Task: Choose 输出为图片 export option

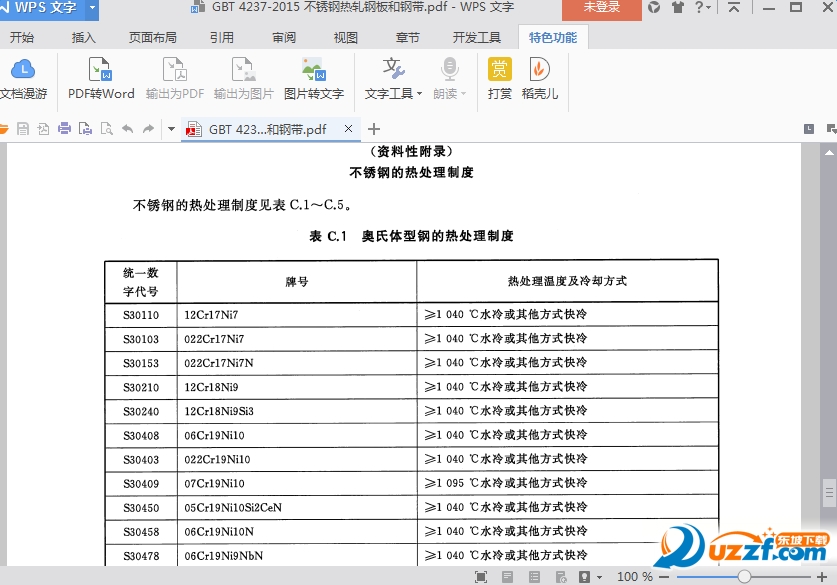Action: coord(243,79)
